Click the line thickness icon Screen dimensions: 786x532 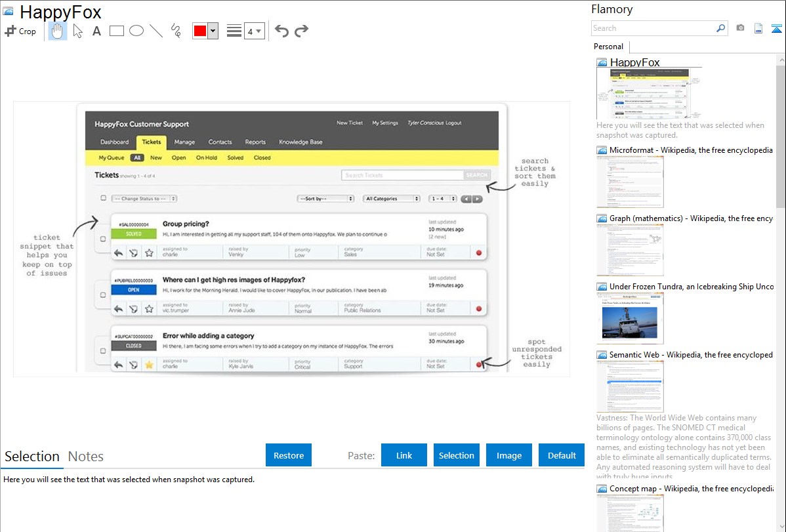coord(234,31)
